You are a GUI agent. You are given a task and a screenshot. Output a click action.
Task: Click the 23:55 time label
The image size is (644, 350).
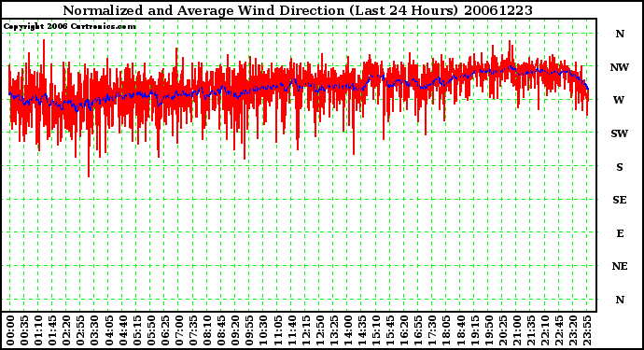click(x=587, y=330)
